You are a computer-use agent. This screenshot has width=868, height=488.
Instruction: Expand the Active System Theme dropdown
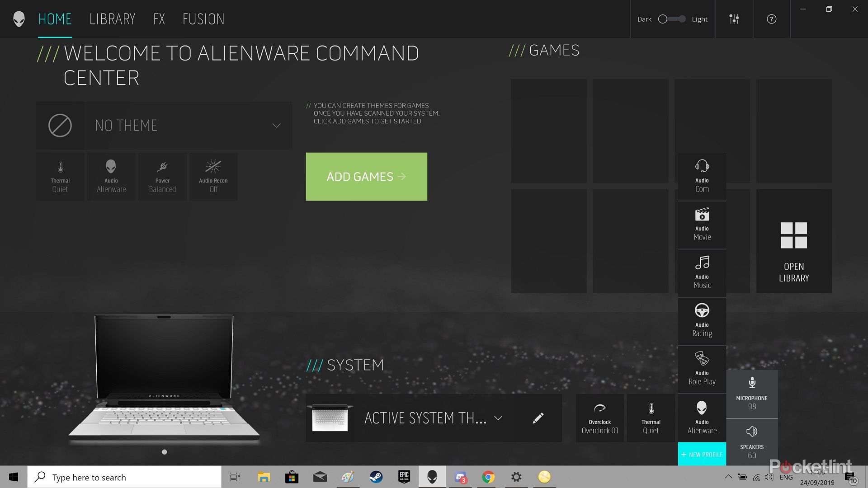[x=499, y=418]
